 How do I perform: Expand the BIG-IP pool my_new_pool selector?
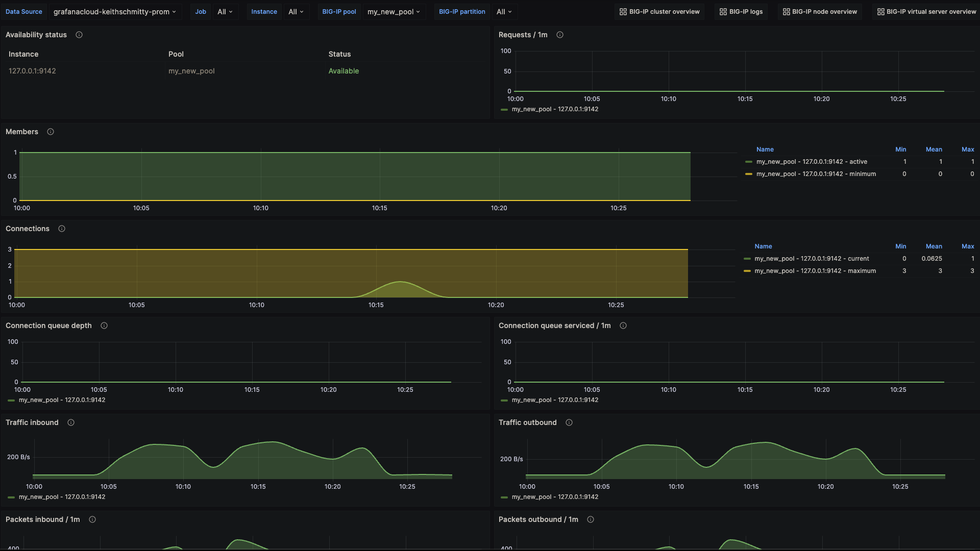point(394,11)
